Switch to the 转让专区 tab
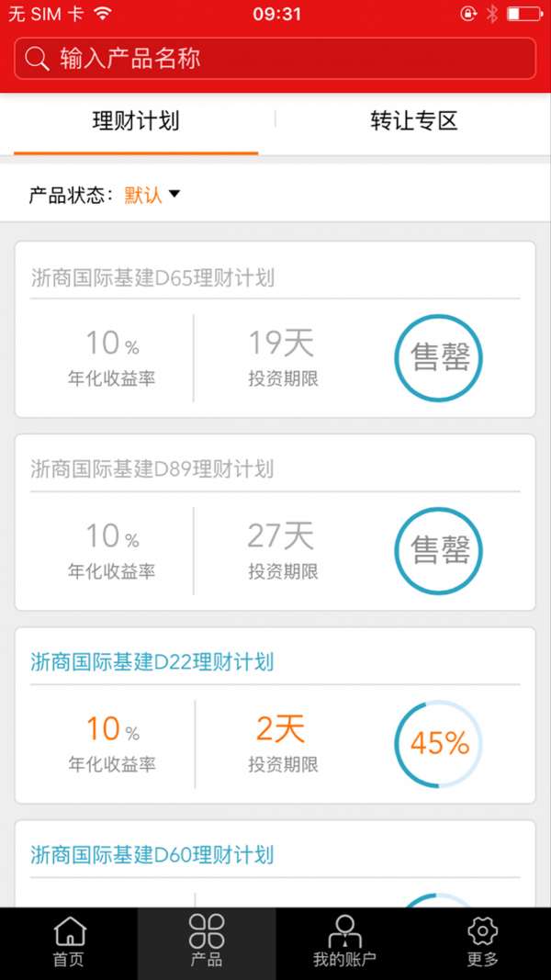 point(413,121)
